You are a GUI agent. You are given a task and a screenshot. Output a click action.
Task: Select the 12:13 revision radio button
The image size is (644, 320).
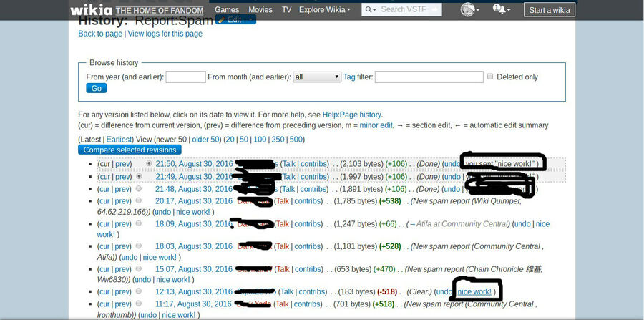139,291
